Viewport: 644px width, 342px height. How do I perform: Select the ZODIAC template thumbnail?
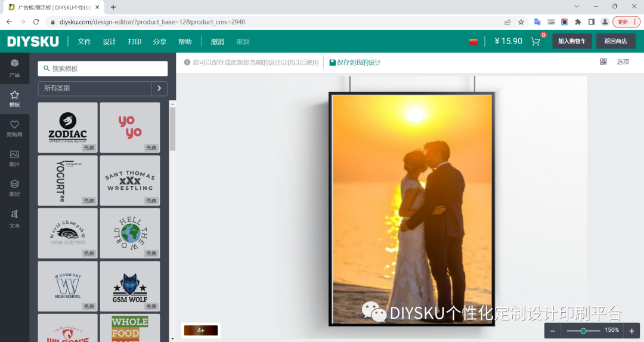pos(68,127)
